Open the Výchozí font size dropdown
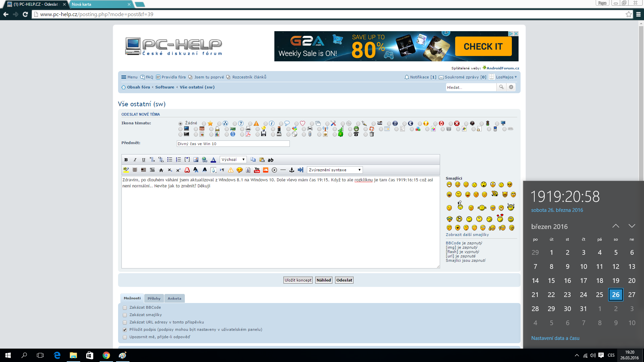Screen dimensions: 644x362 (233, 160)
